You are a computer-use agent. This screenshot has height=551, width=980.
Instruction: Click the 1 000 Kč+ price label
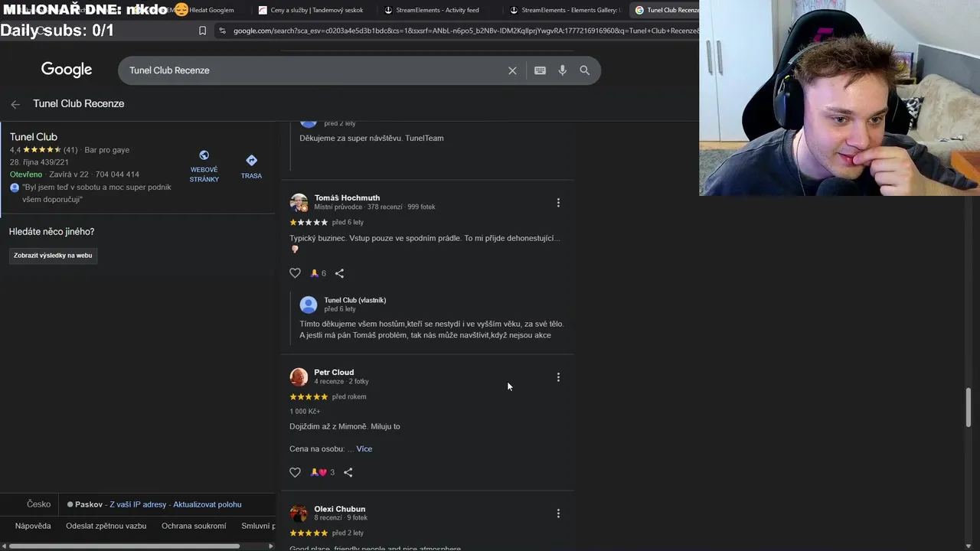(x=305, y=411)
